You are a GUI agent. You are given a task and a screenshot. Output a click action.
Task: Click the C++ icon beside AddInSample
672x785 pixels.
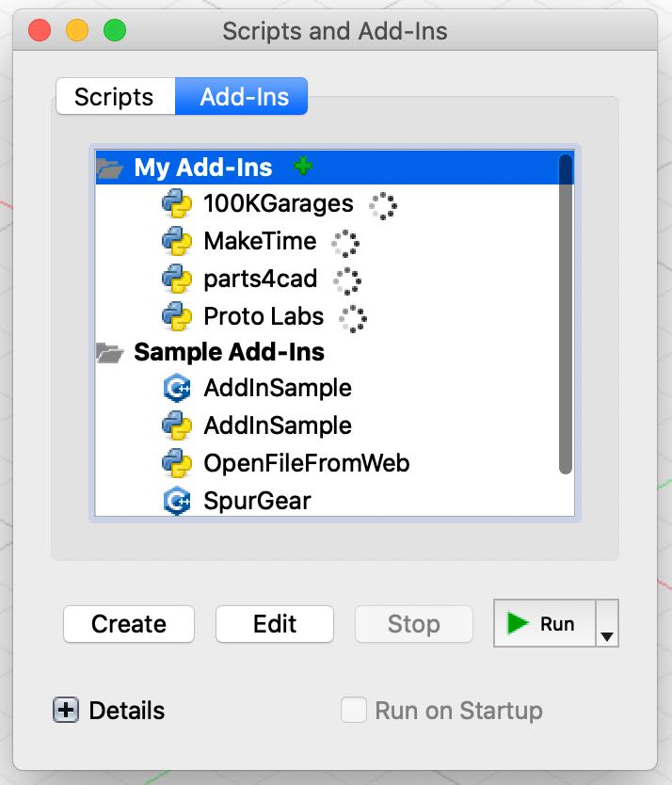(x=177, y=388)
